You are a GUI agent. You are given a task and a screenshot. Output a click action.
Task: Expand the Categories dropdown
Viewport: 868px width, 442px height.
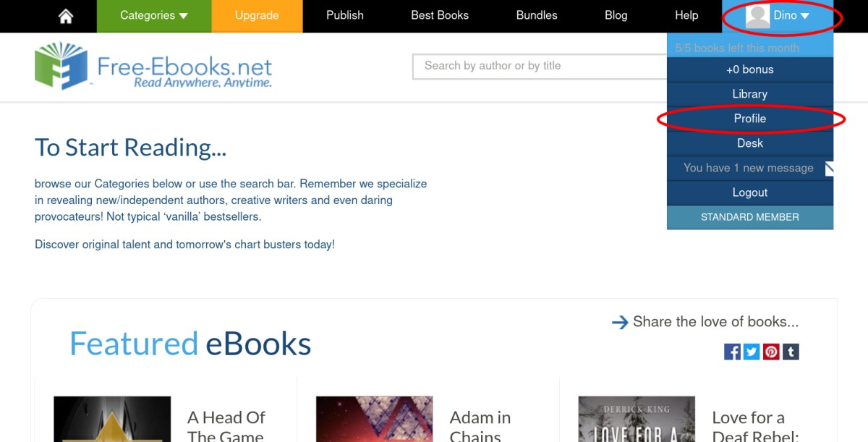pyautogui.click(x=153, y=16)
